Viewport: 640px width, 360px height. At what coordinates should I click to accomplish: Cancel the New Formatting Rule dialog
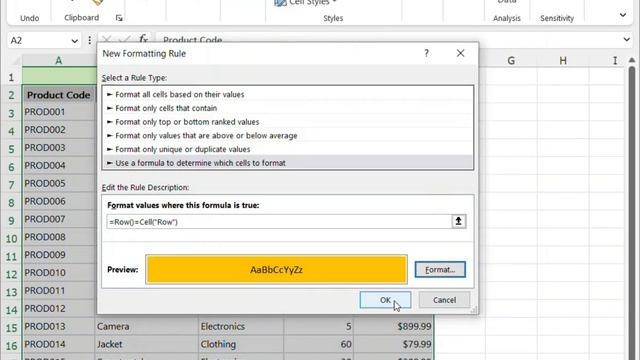coord(444,300)
